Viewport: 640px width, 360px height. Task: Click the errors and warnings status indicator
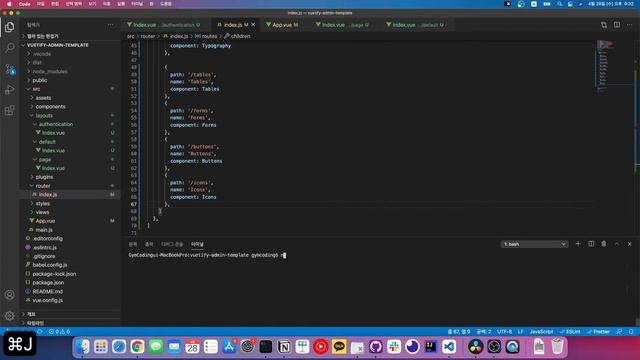click(60, 331)
